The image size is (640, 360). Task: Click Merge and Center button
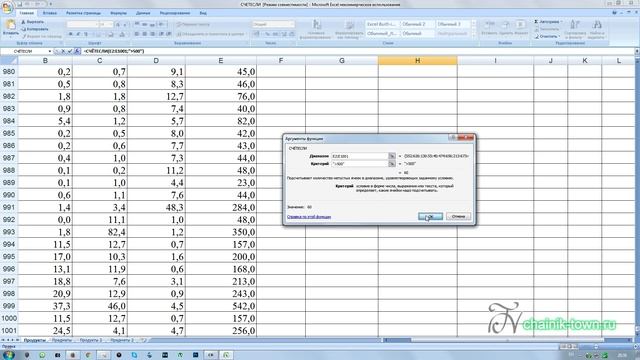[211, 34]
